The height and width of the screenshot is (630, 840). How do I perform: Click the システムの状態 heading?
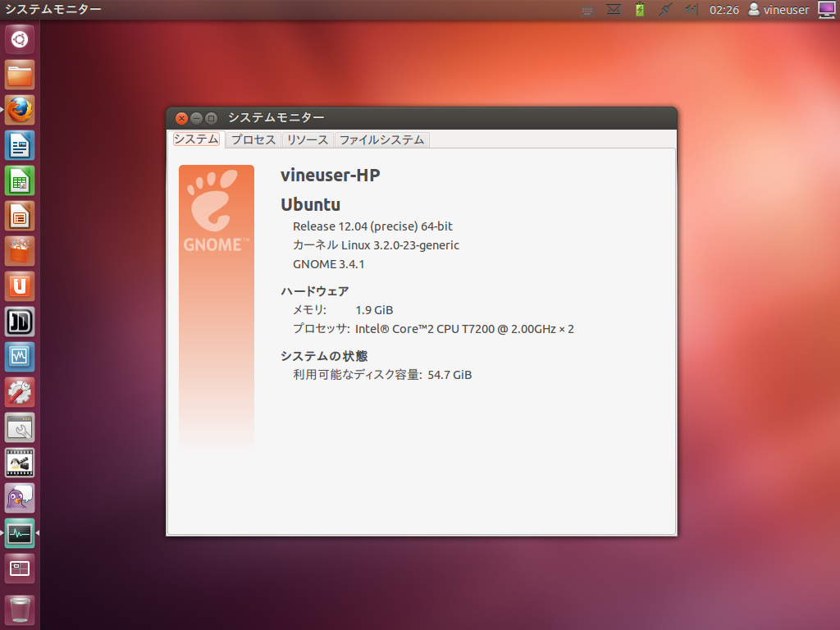[324, 356]
